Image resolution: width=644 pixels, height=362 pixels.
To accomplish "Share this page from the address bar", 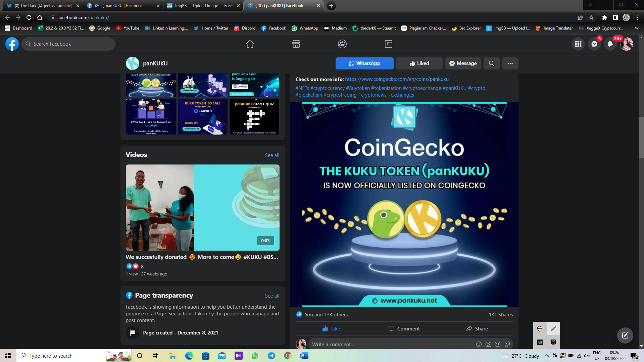I will [x=580, y=17].
